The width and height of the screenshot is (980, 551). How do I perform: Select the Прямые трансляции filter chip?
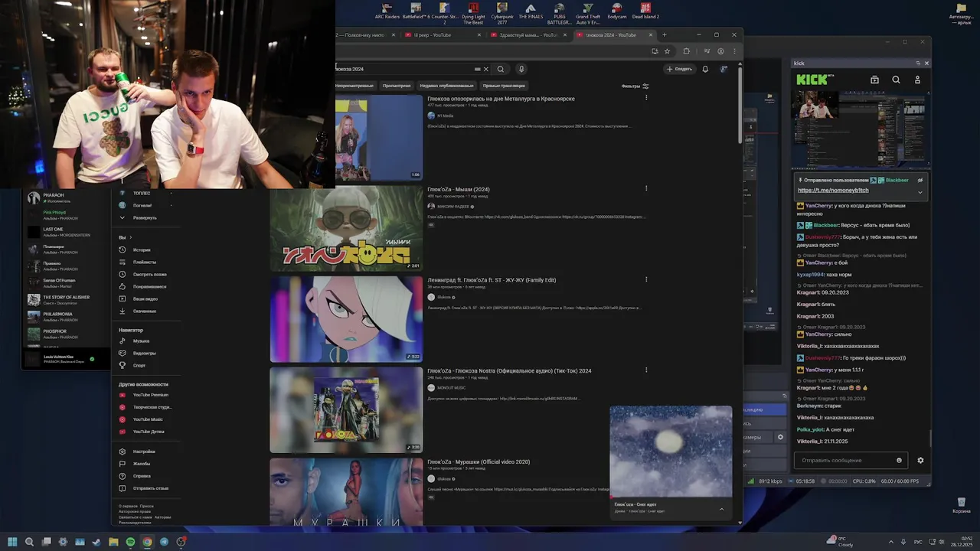[504, 86]
